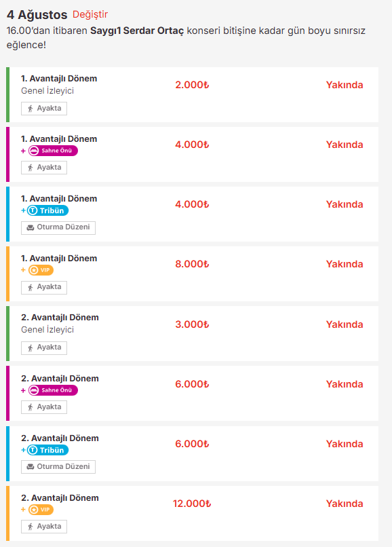392x547 pixels.
Task: Click Yakında on 6.000₺ Sahne Önü ticket
Action: pos(345,384)
